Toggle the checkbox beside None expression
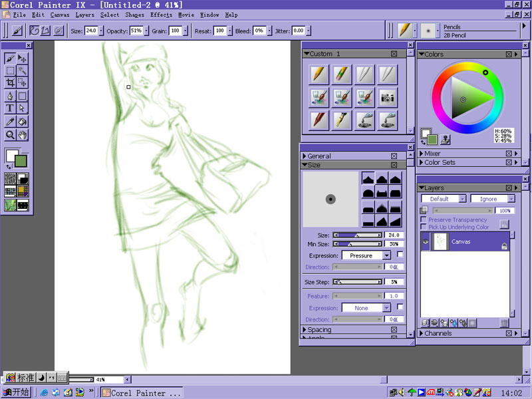The image size is (532, 399). point(400,307)
